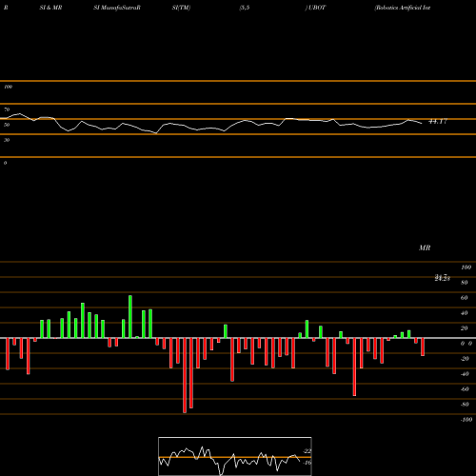476x476 pixels.
Task: Click the 'UBOT' ticker symbol text
Action: 317,8
